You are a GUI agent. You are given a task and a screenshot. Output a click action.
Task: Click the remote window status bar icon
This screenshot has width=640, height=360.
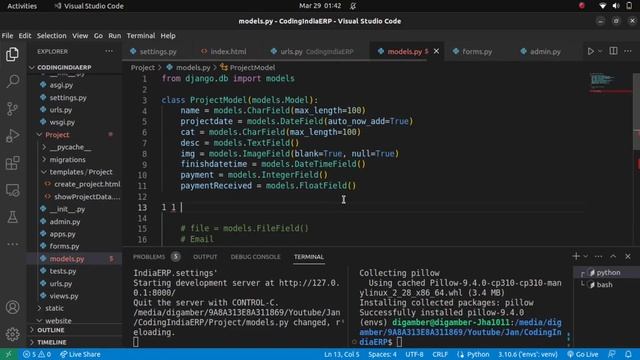pyautogui.click(x=9, y=354)
